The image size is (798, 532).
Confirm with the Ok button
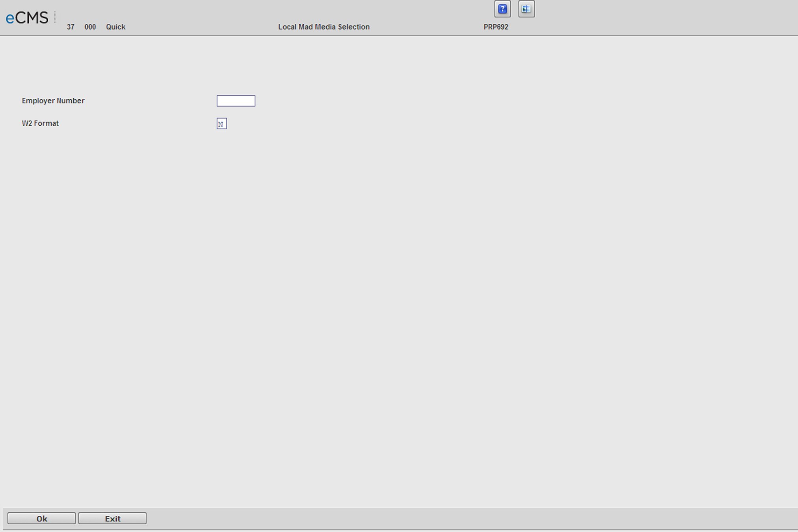click(x=42, y=519)
